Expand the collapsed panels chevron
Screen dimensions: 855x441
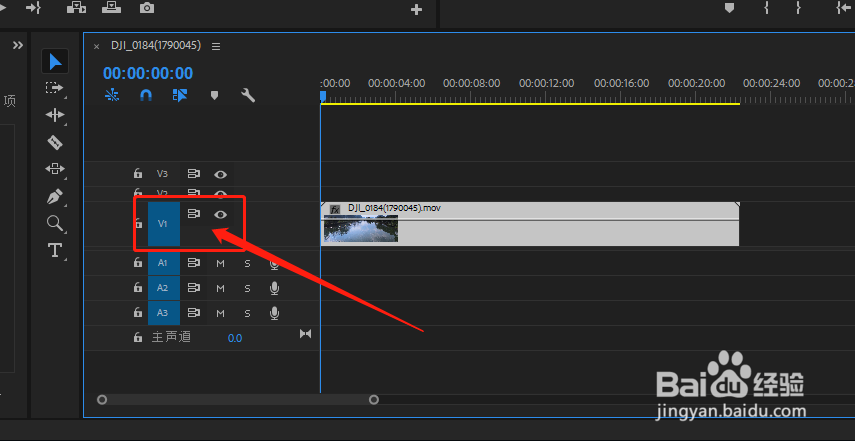[x=18, y=45]
